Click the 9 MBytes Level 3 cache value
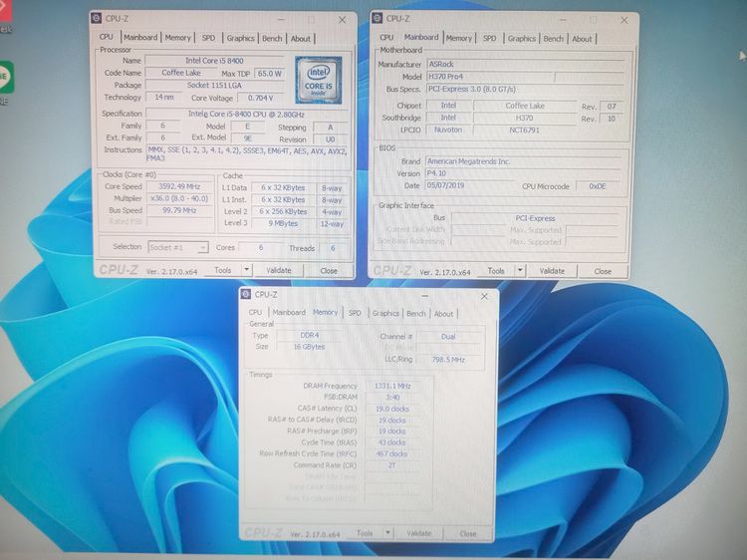The height and width of the screenshot is (560, 747). click(x=283, y=223)
